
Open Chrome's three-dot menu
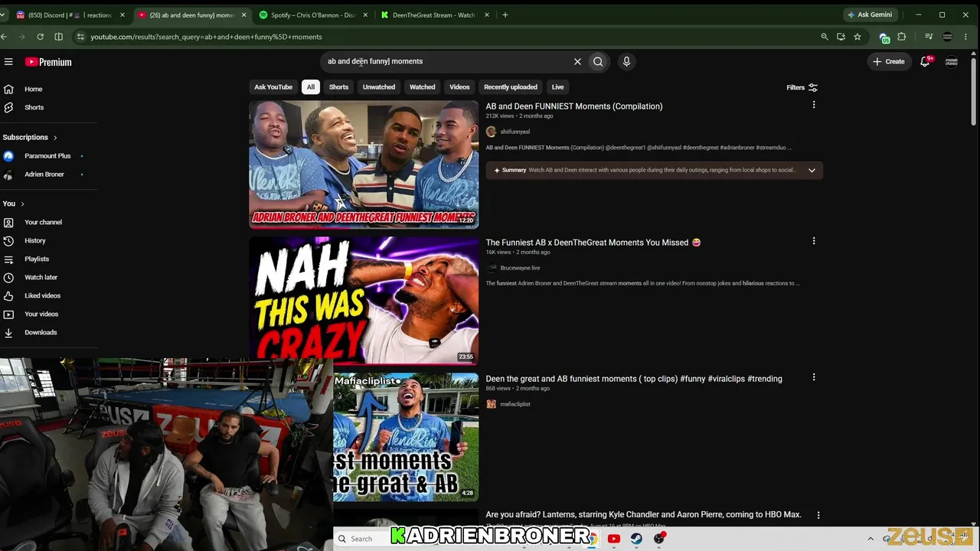coord(967,37)
